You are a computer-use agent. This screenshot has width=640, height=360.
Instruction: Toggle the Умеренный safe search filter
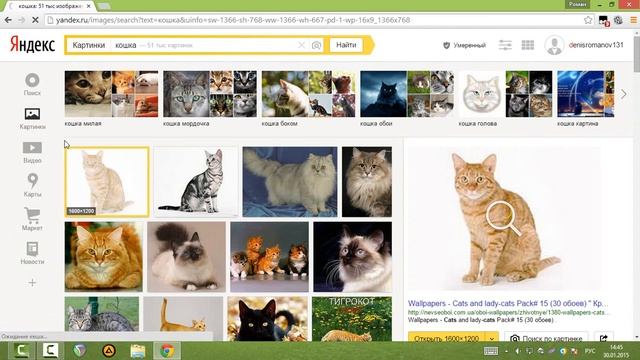tap(464, 45)
